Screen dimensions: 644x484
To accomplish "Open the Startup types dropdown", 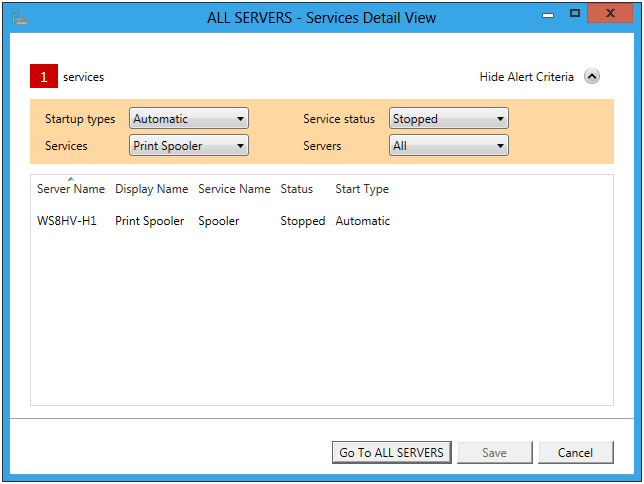I will pos(189,119).
